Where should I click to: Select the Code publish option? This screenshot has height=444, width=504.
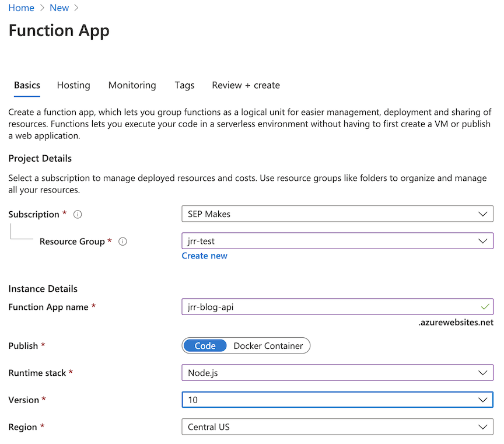click(x=205, y=346)
